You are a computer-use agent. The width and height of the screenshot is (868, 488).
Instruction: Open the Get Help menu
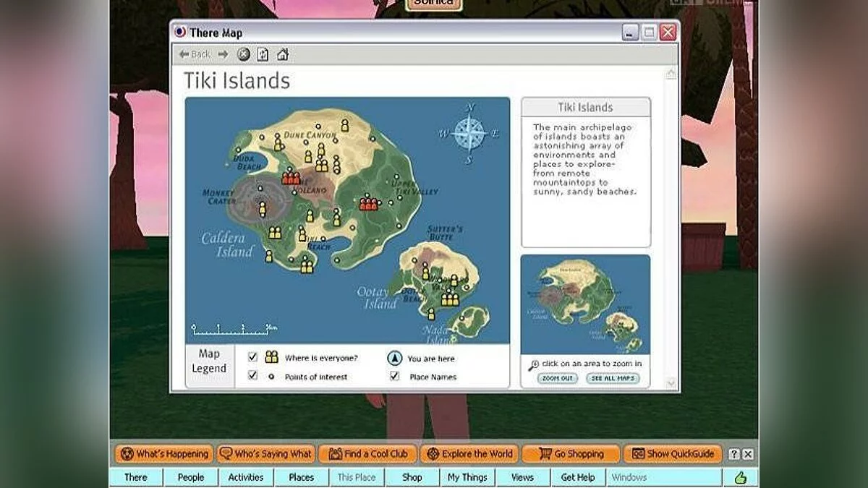point(578,477)
